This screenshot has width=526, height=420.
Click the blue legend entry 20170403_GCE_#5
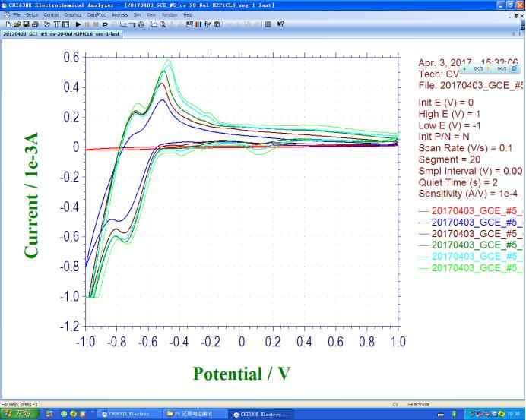click(471, 223)
